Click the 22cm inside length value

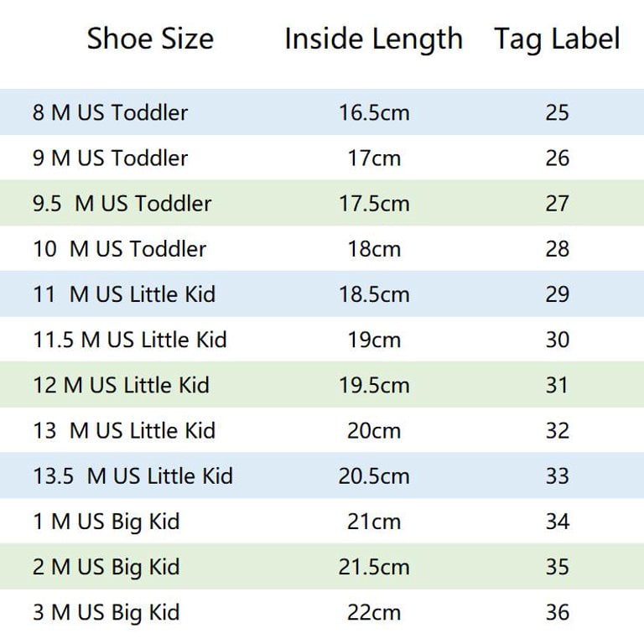click(374, 612)
